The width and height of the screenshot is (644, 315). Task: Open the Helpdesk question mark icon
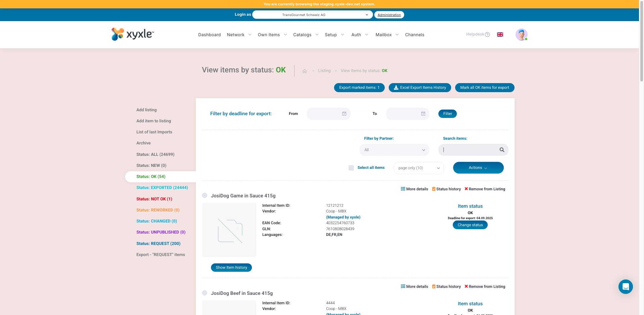[x=487, y=35]
